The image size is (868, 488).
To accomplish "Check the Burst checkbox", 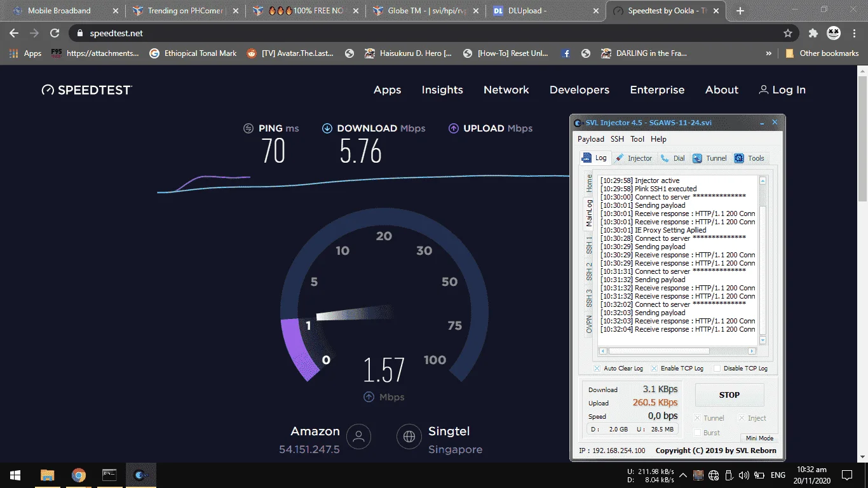I will (698, 433).
